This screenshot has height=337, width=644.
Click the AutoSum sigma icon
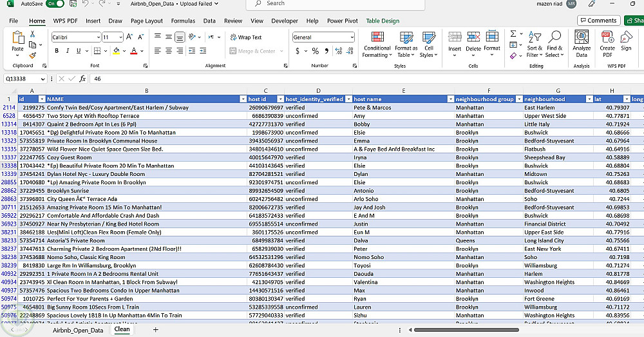tap(513, 34)
